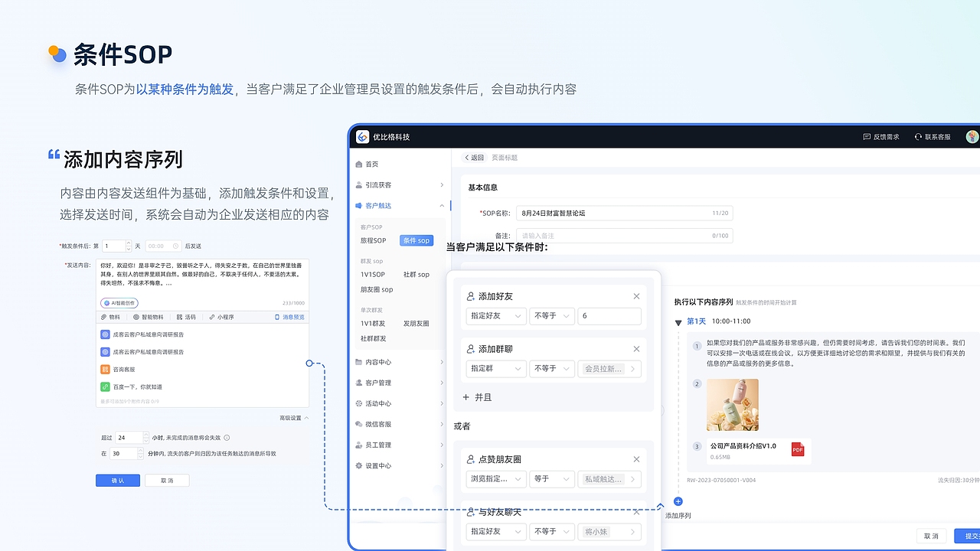980x551 pixels.
Task: Click the 小程序 mini-program tool
Action: pos(221,317)
